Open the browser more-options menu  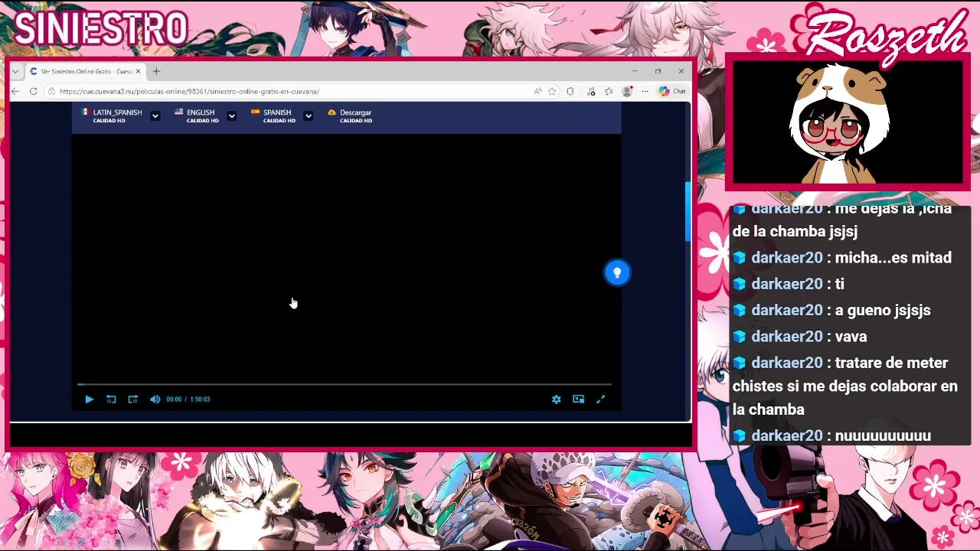(645, 91)
